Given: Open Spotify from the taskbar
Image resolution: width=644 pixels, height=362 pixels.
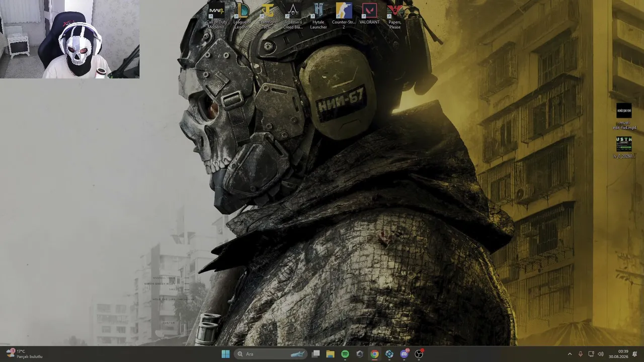Looking at the screenshot, I should 345,354.
